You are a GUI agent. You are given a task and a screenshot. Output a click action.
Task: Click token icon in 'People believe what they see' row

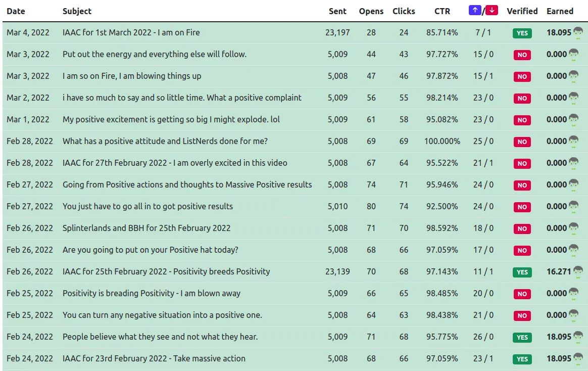(578, 337)
